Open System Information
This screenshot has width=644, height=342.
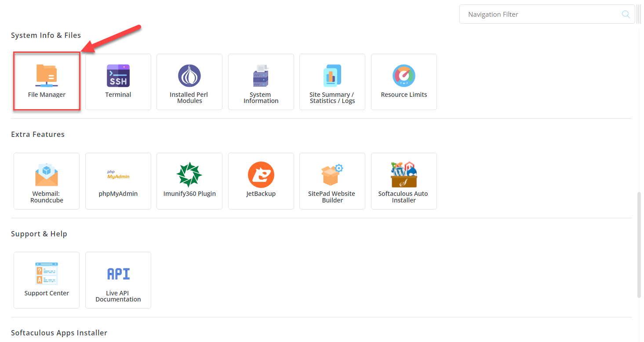[261, 81]
